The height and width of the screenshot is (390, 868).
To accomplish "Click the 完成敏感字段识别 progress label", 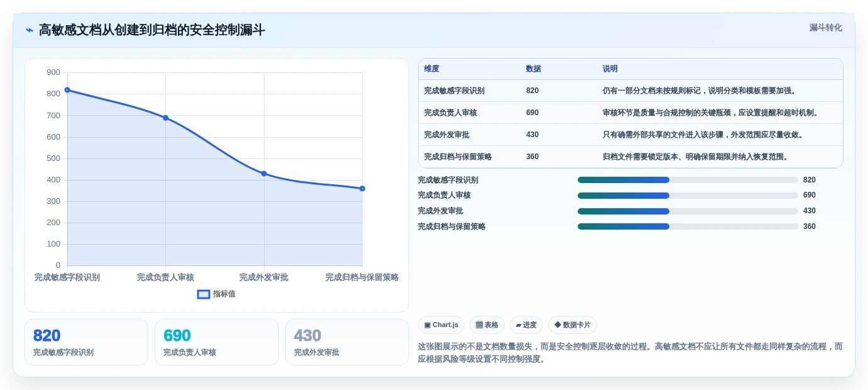I will tap(448, 180).
